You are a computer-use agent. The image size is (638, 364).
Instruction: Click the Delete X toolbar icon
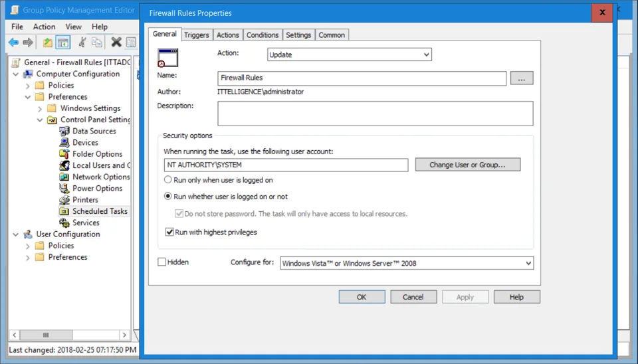[x=116, y=43]
